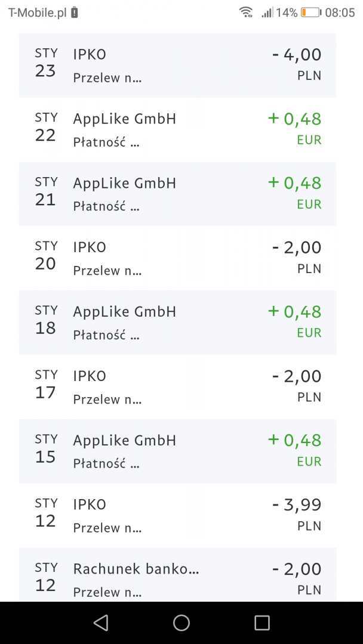Tap the battery indicator icon
Viewport: 363px width, 644px height.
tap(310, 13)
